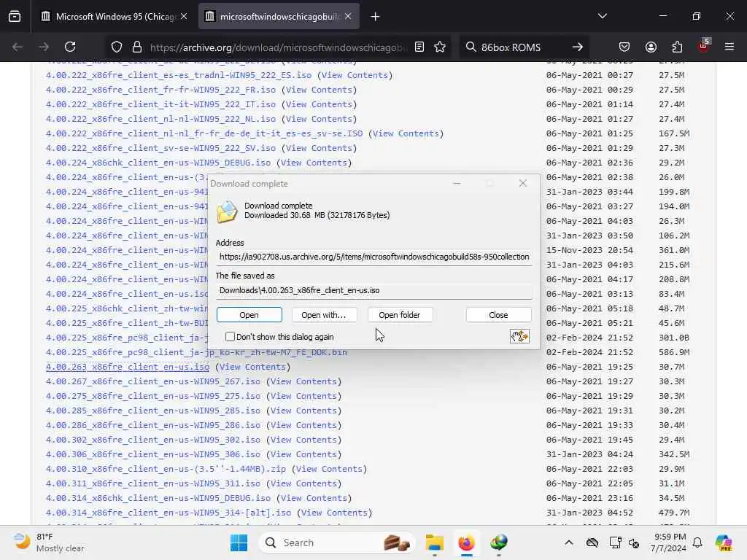
Task: Click the taskbar Search box
Action: pos(336,542)
